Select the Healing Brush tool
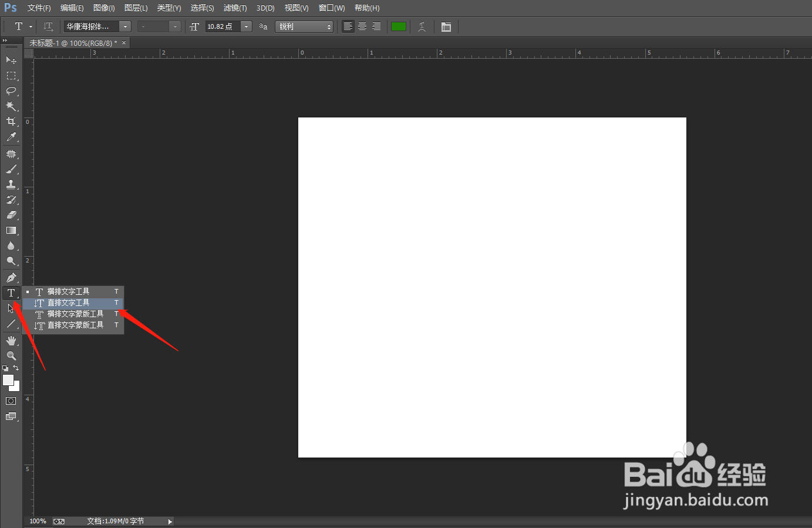Image resolution: width=812 pixels, height=528 pixels. coord(11,154)
